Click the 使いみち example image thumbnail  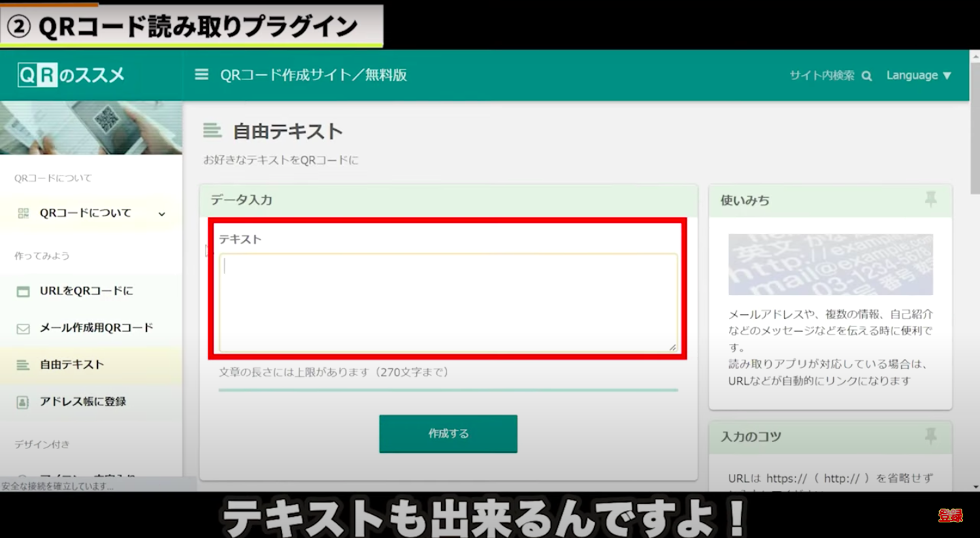tap(830, 265)
